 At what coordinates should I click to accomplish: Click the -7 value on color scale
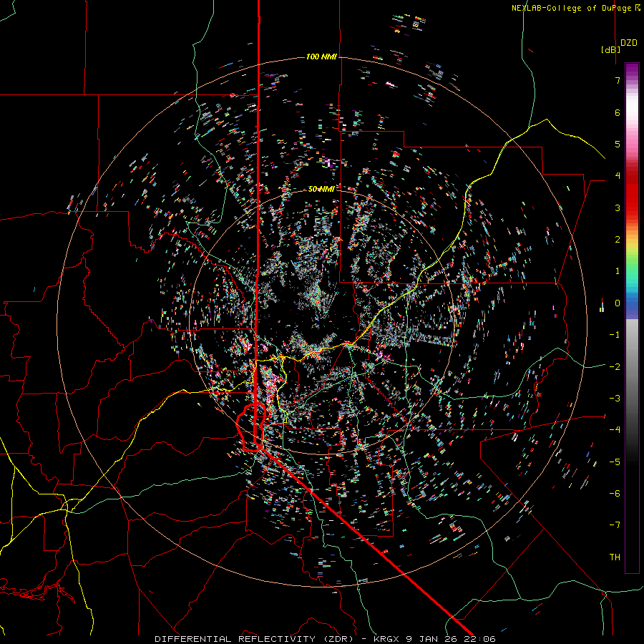pyautogui.click(x=615, y=525)
